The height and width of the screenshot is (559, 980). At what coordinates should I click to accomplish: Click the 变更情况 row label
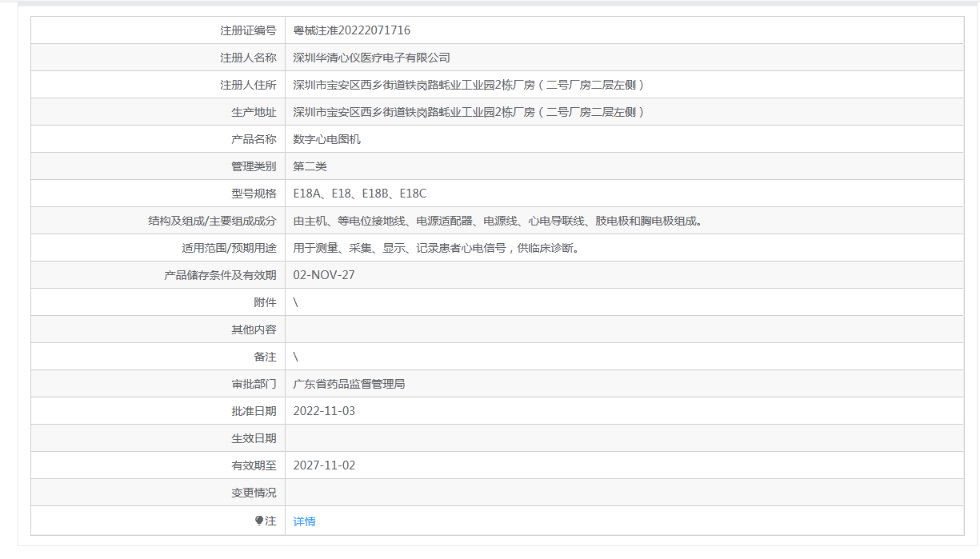tap(254, 493)
